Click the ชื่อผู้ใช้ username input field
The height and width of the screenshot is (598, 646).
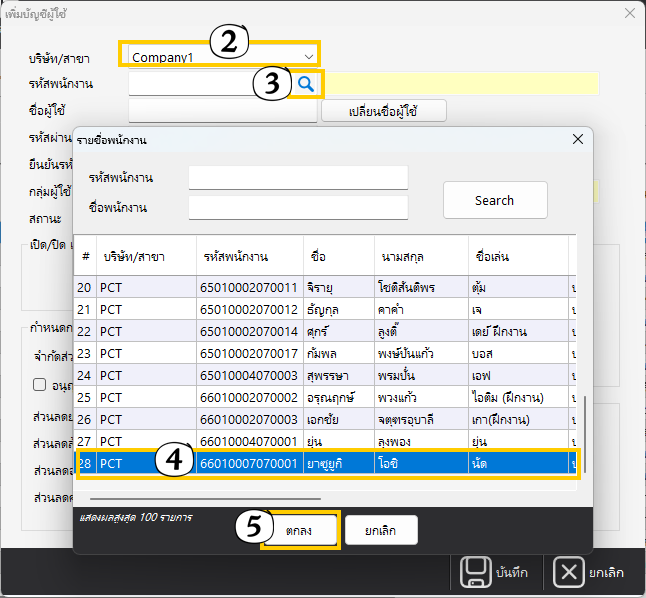pyautogui.click(x=223, y=110)
